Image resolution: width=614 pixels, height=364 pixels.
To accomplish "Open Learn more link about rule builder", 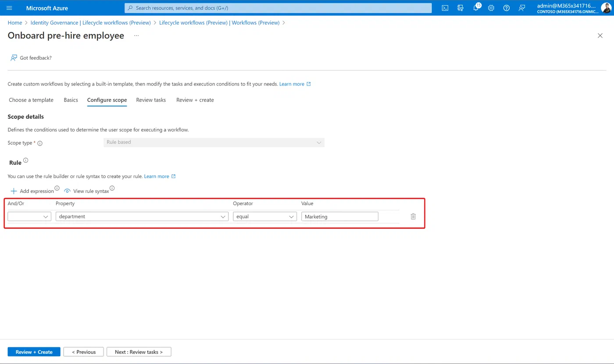I will [x=160, y=176].
